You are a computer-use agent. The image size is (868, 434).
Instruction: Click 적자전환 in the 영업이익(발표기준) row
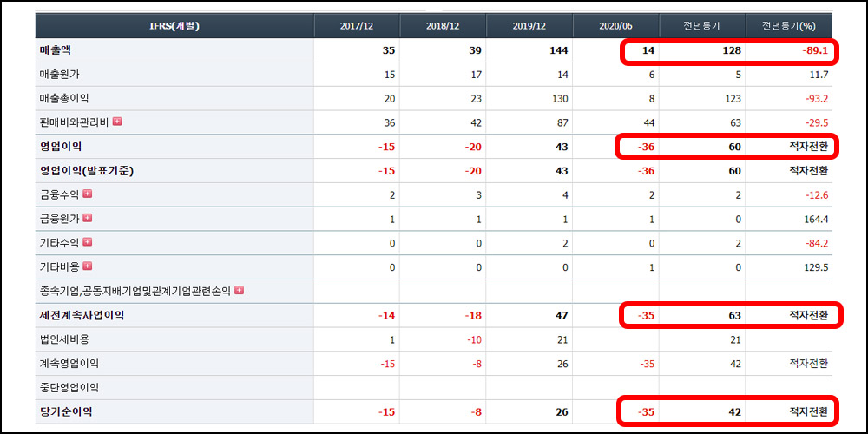809,171
